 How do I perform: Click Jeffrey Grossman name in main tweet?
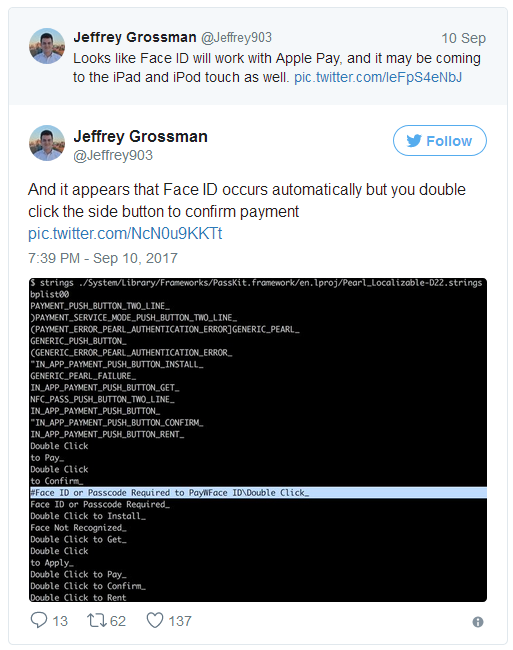[x=140, y=136]
